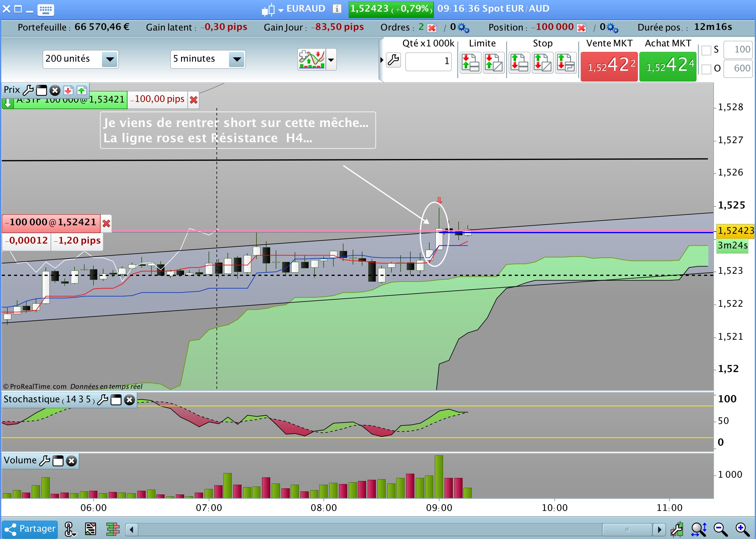The image size is (756, 539).
Task: Maximize the Stochastique panel
Action: [116, 400]
